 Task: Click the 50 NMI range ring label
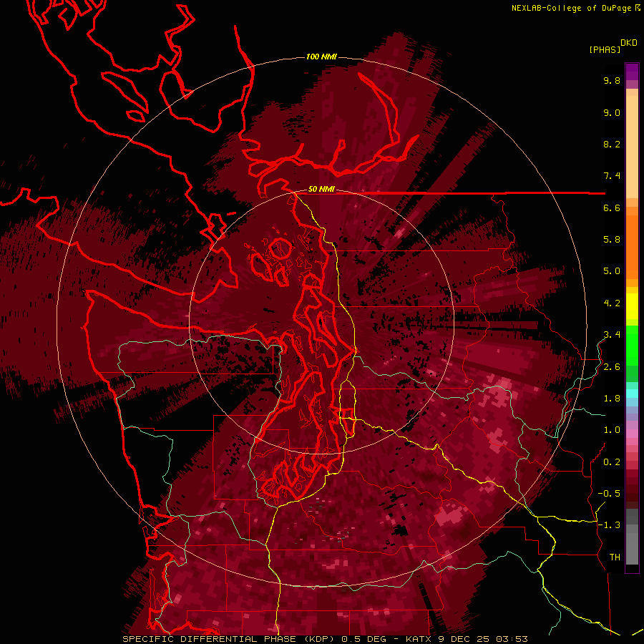tap(321, 190)
